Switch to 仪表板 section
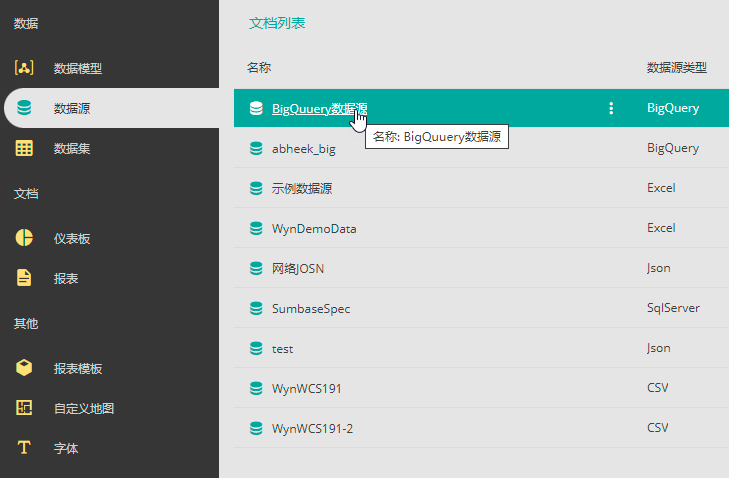 point(72,239)
